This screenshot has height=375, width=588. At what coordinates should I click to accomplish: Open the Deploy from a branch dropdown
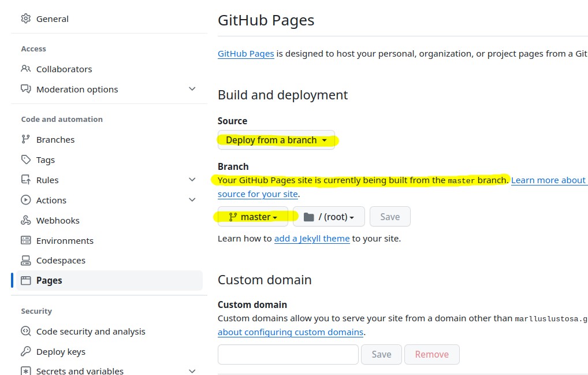(276, 140)
